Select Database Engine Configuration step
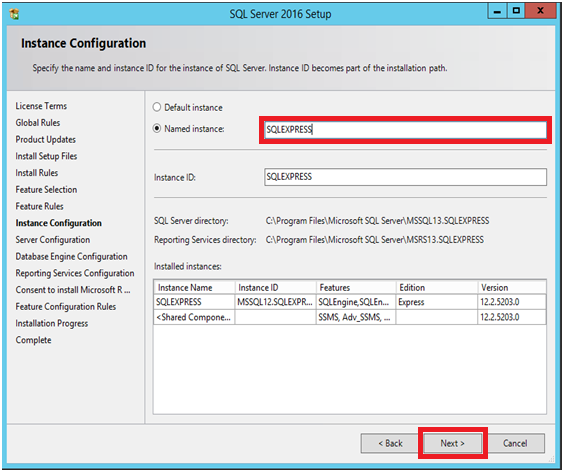The image size is (564, 472). (71, 257)
